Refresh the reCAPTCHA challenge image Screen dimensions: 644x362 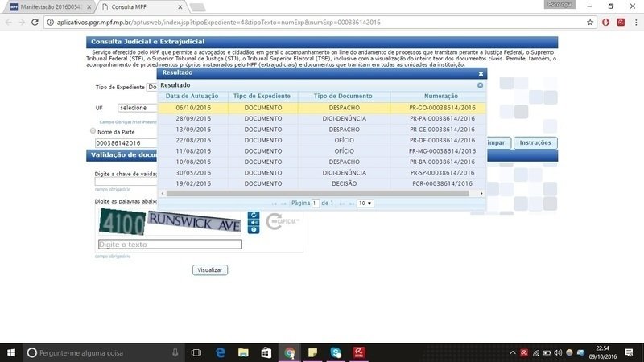click(254, 215)
